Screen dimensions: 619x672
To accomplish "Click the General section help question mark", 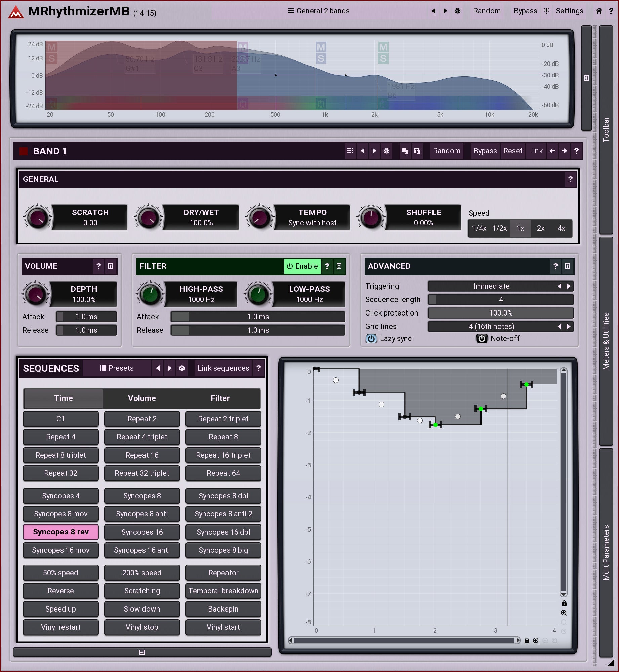I will [x=570, y=179].
